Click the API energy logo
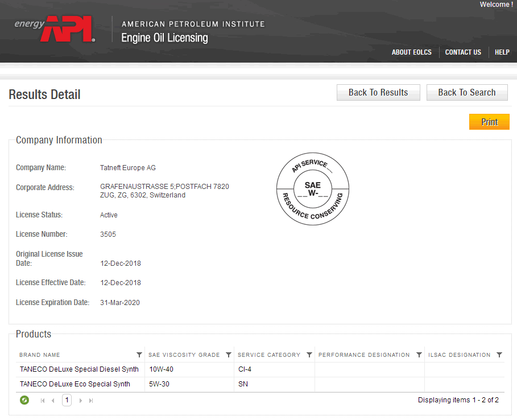 click(55, 29)
